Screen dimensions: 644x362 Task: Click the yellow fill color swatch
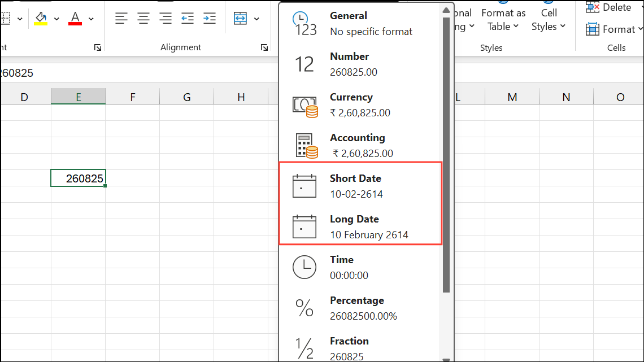point(41,24)
